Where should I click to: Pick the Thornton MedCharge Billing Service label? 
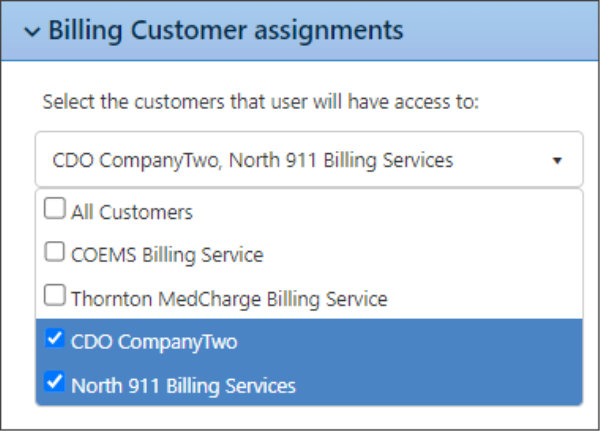tap(229, 298)
